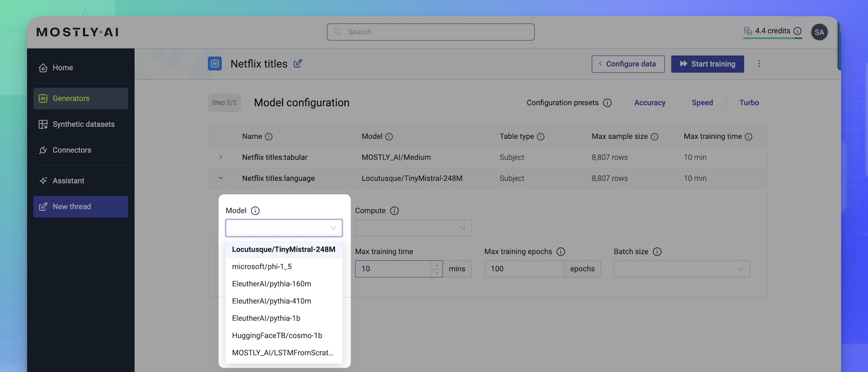
Task: Click the New thread pencil icon
Action: pyautogui.click(x=43, y=207)
